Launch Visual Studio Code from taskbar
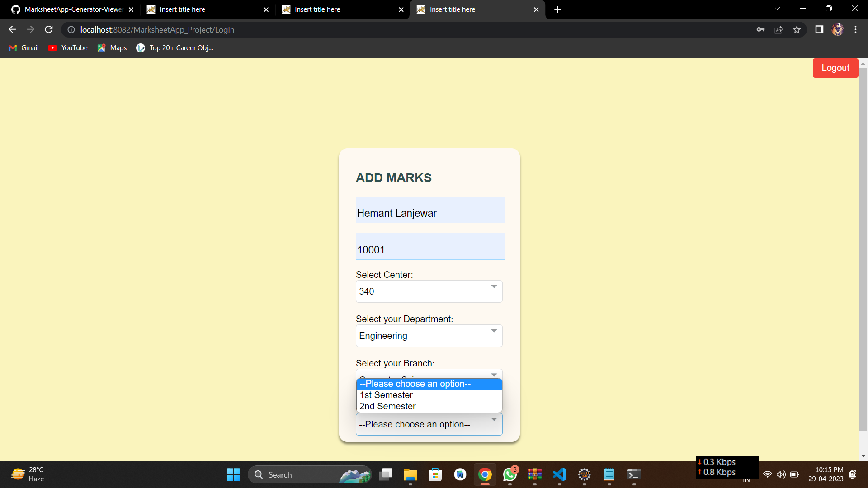 559,474
